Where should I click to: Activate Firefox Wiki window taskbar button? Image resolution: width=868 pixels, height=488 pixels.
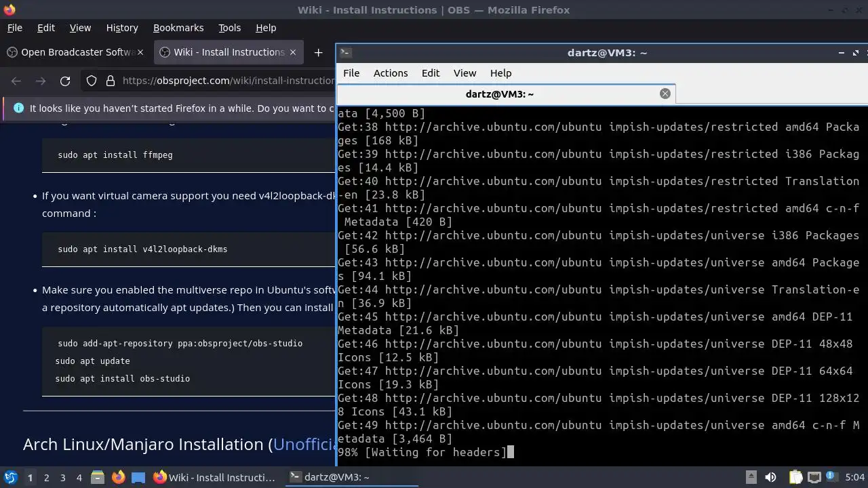coord(215,477)
